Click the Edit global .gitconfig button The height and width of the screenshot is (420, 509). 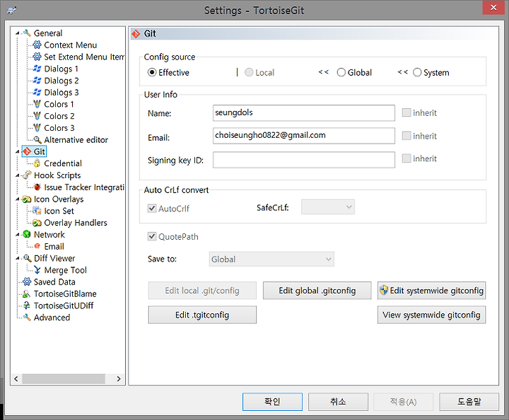[317, 291]
